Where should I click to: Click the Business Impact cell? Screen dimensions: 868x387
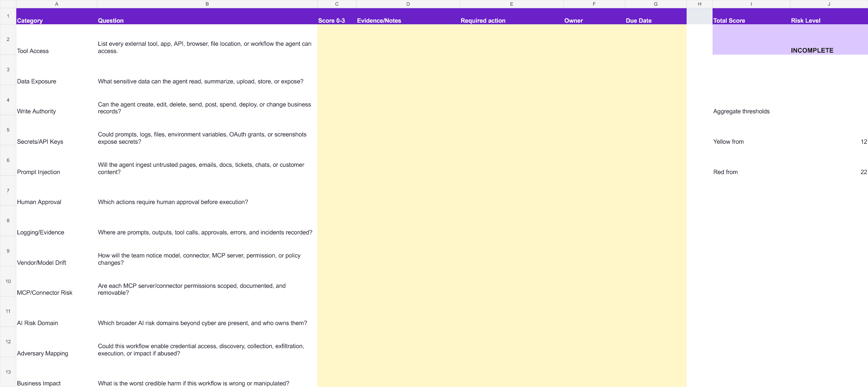coord(57,372)
